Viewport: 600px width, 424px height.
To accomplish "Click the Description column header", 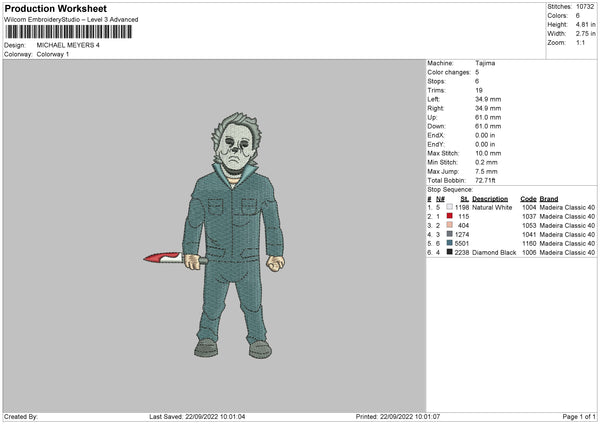I will pos(490,199).
